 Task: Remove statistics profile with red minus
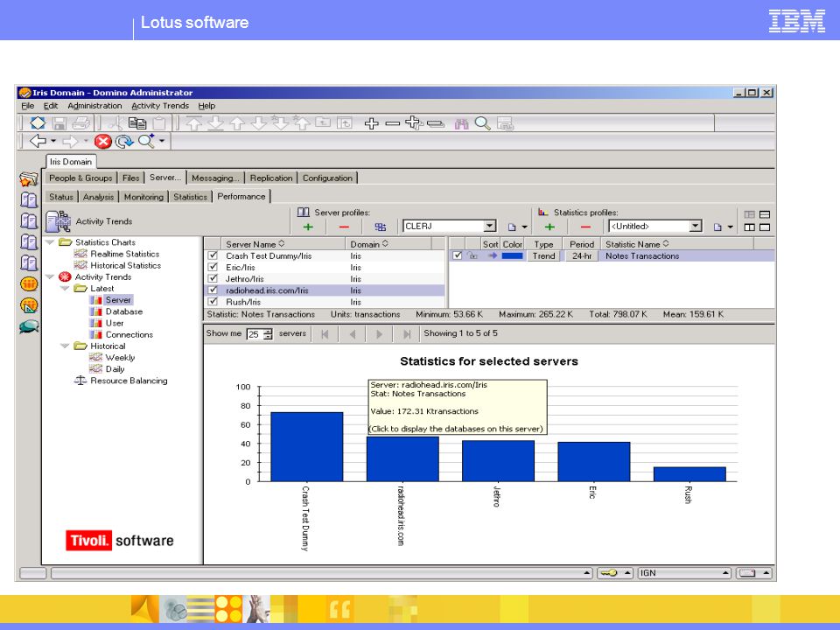pos(585,227)
